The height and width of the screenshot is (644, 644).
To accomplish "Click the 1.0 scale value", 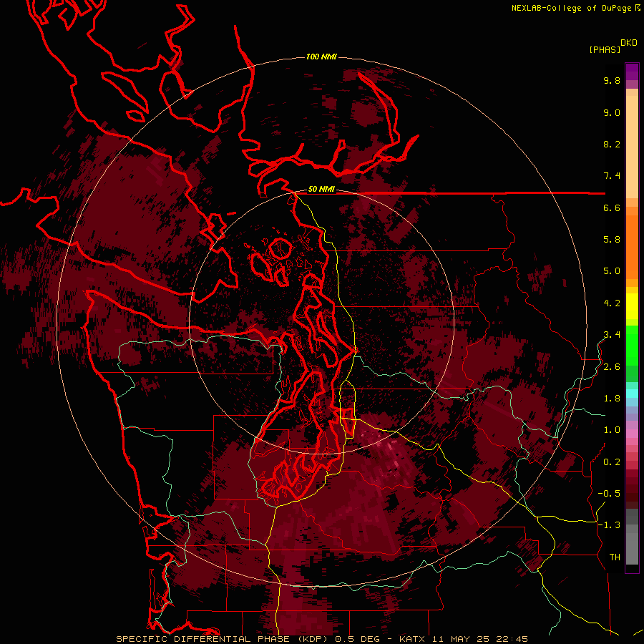I will (612, 431).
